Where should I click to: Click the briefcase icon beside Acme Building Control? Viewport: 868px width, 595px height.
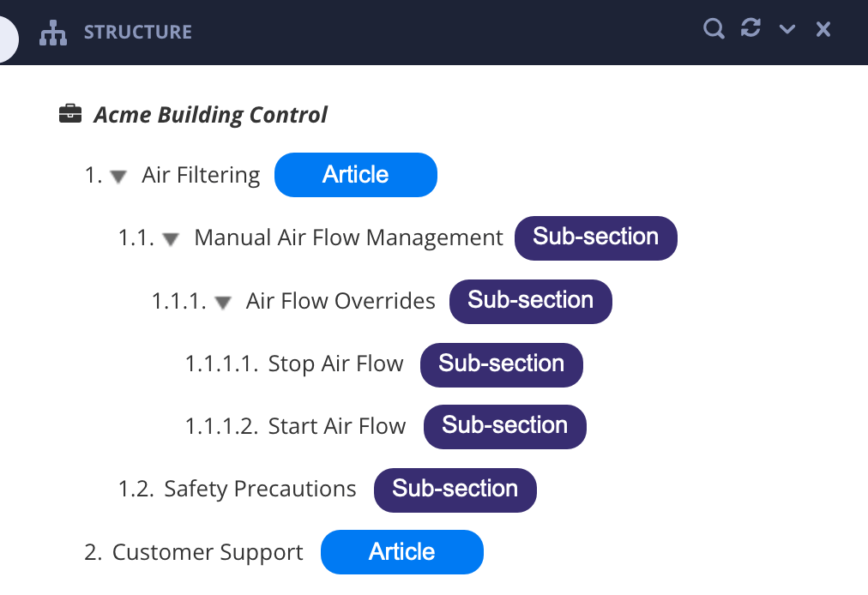coord(69,111)
